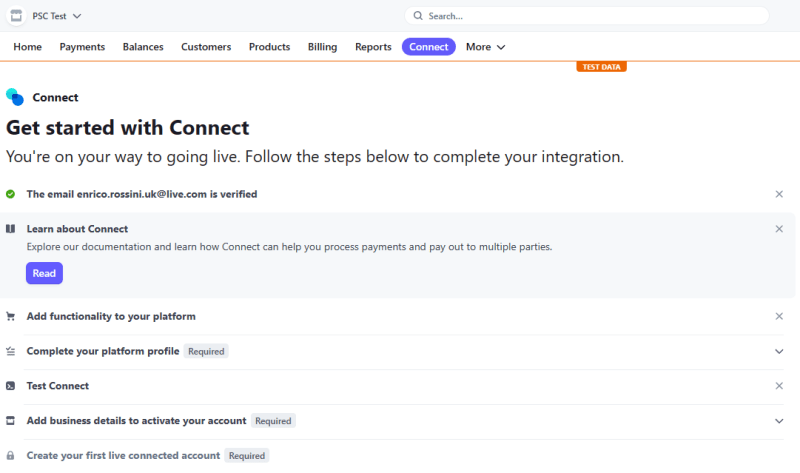Screen dimensions: 800x473
Task: Click the search magnifier icon
Action: point(418,16)
